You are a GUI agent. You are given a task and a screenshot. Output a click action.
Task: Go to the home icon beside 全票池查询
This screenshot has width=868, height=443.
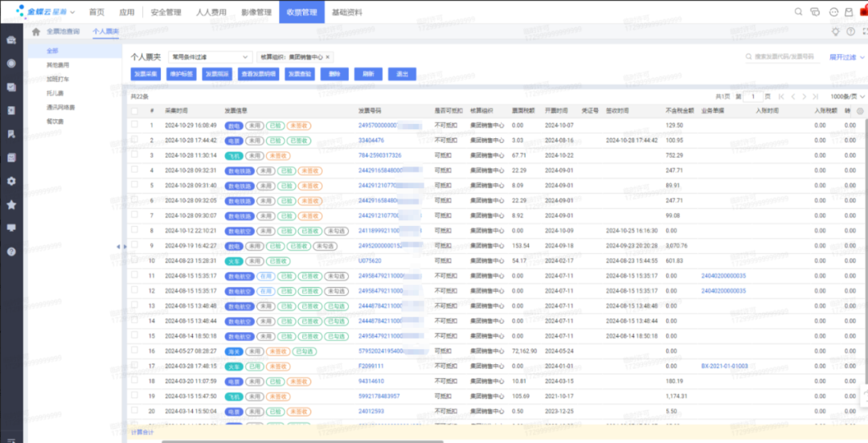coord(36,31)
